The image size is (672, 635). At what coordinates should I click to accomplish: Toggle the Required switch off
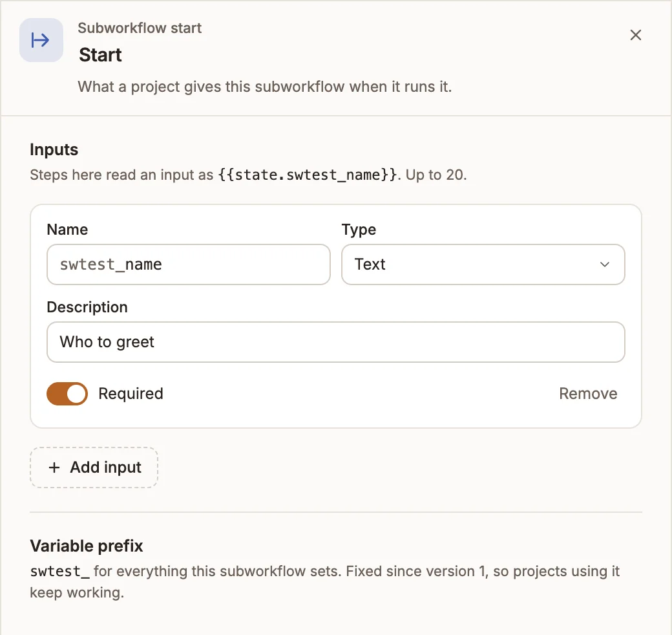pyautogui.click(x=67, y=394)
